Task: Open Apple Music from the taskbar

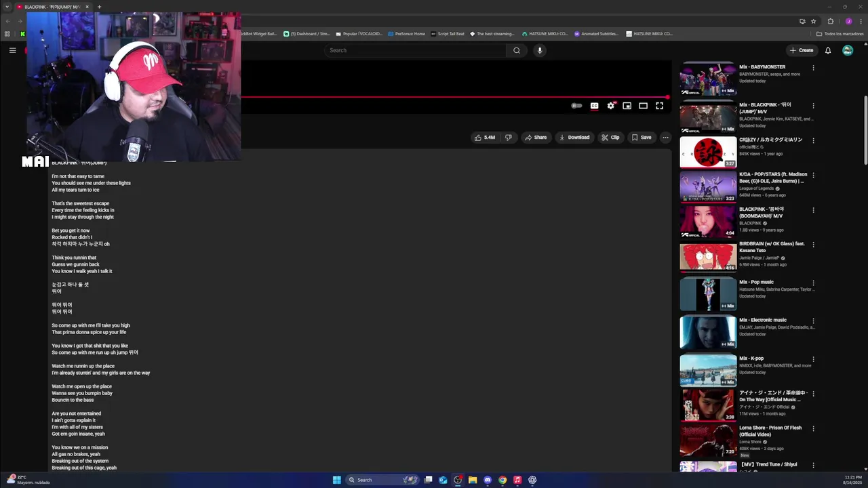Action: tap(517, 480)
